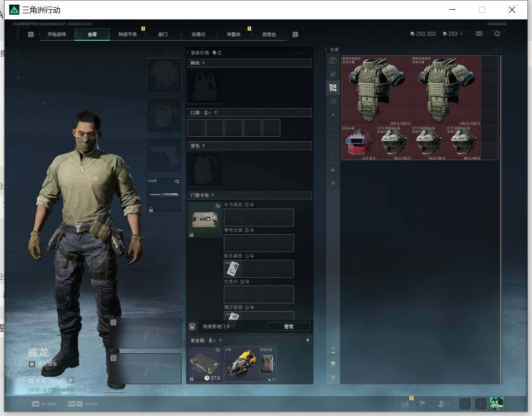Select the first body armor in the warehouse

click(x=376, y=90)
